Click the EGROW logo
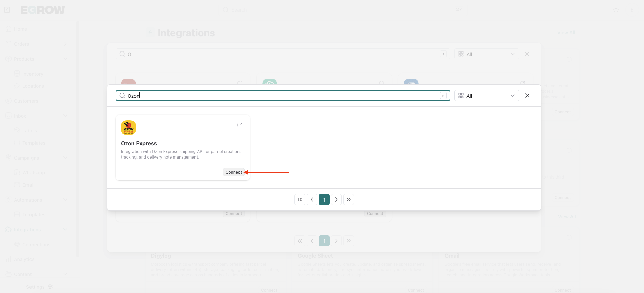This screenshot has width=644, height=293. (43, 10)
